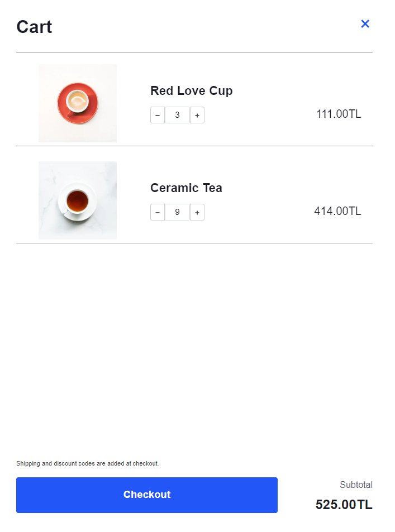This screenshot has width=395, height=532.
Task: Click the 414.00TL line price
Action: point(337,211)
